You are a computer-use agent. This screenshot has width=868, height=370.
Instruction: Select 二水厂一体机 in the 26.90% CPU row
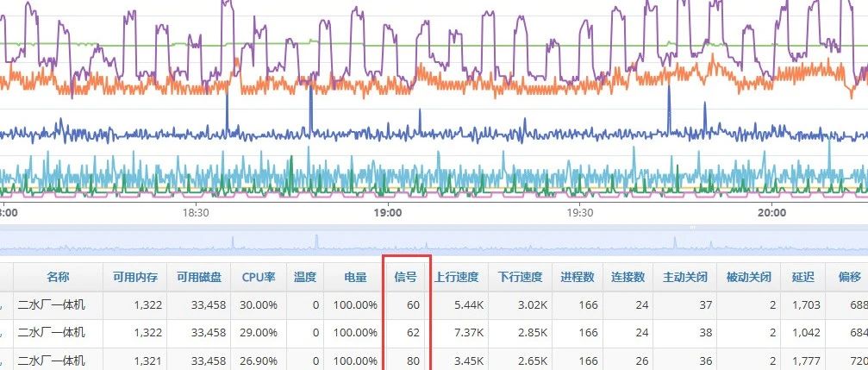coord(52,361)
